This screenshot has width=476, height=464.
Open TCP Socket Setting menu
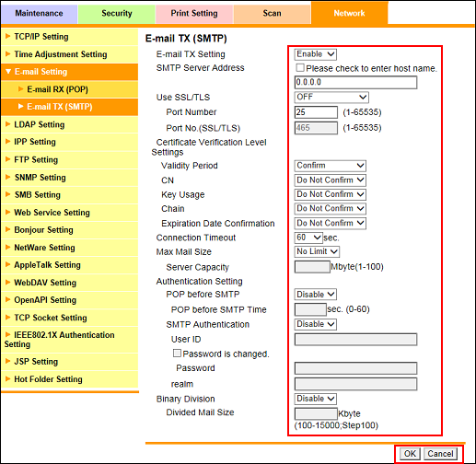click(x=70, y=318)
